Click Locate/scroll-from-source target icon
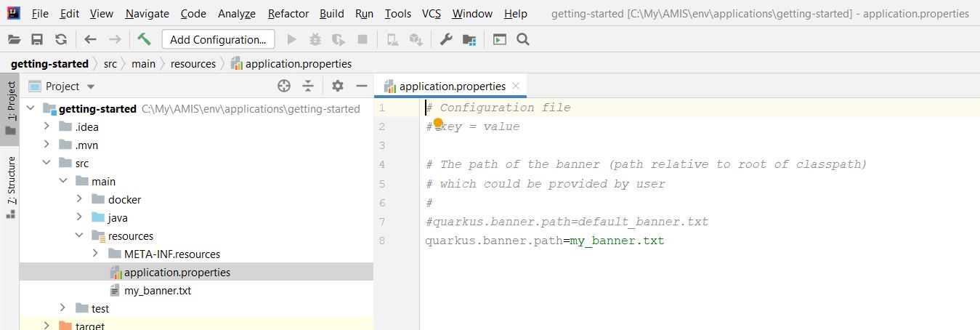980x330 pixels. 284,86
